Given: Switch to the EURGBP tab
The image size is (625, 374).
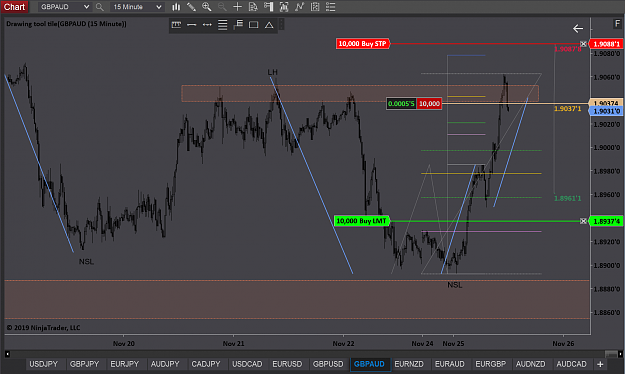Looking at the screenshot, I should 491,364.
